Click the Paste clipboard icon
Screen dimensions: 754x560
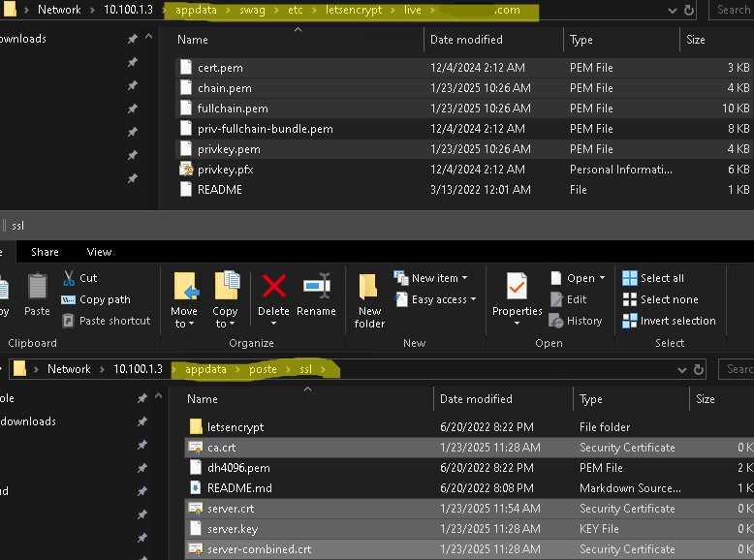coord(37,287)
